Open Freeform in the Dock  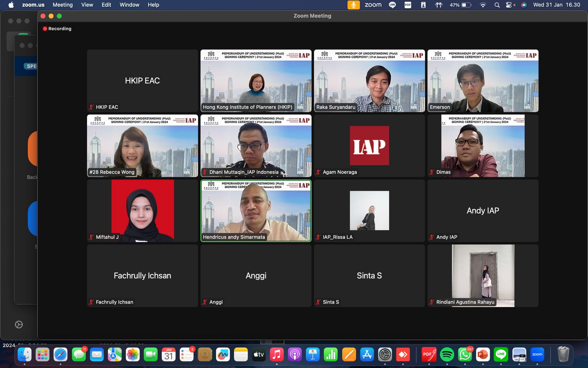(223, 355)
